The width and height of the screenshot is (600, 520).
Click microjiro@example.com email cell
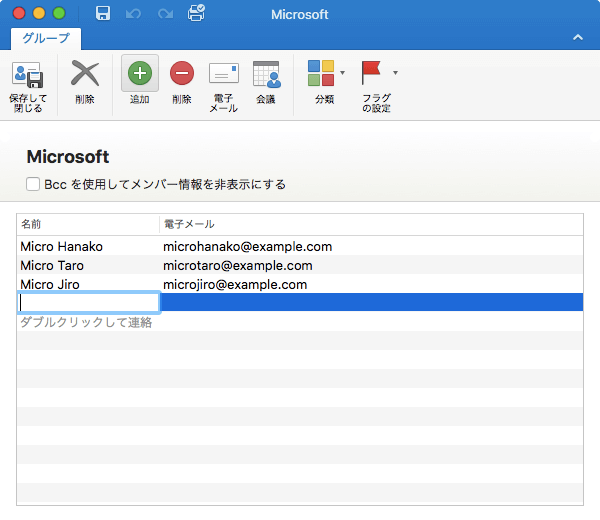click(235, 285)
